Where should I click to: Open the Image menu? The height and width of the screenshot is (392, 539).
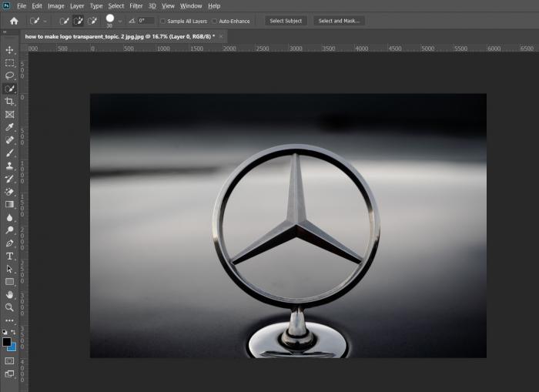coord(56,6)
